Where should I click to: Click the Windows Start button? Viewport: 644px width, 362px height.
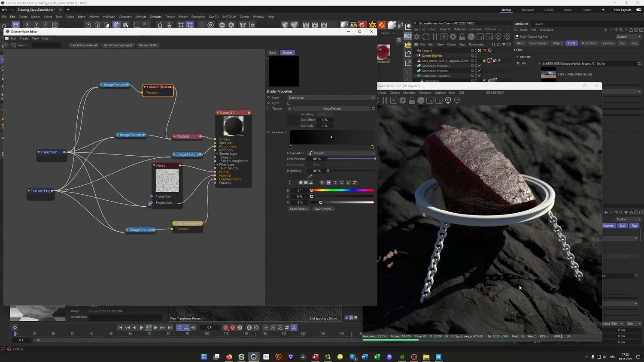(x=204, y=357)
